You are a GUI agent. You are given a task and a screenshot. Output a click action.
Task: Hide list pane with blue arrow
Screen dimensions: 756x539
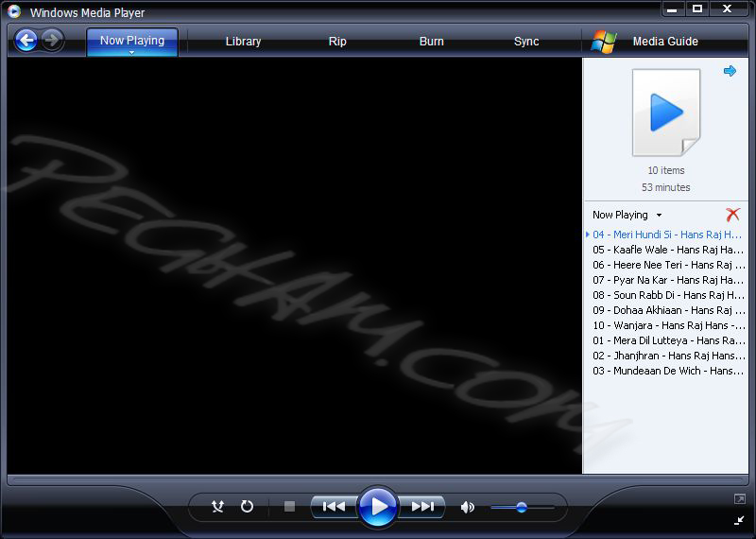tap(730, 71)
